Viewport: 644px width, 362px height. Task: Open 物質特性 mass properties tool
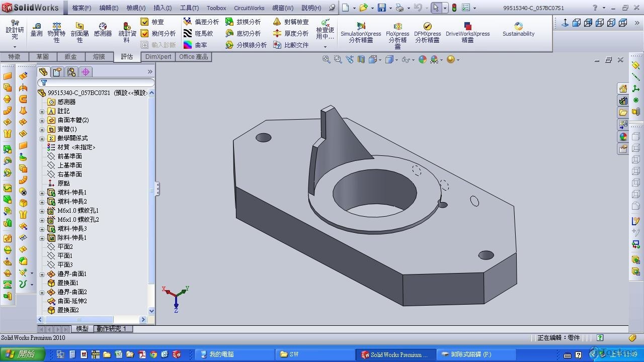click(x=56, y=26)
